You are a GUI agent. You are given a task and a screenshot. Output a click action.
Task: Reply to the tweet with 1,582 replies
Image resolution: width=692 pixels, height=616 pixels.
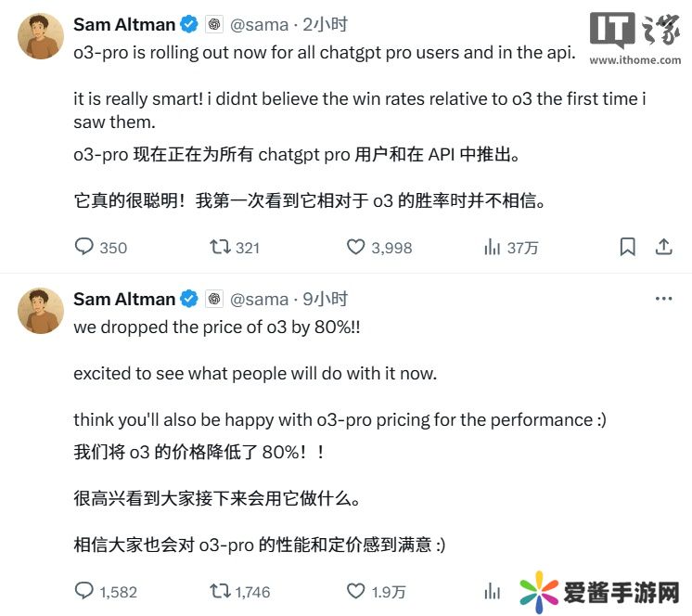point(84,591)
